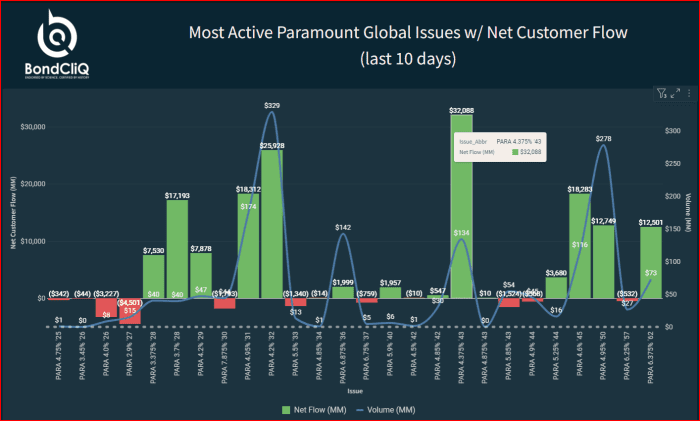The image size is (700, 421).
Task: Click x-axis label PARA 6.25% '57
Action: [627, 356]
